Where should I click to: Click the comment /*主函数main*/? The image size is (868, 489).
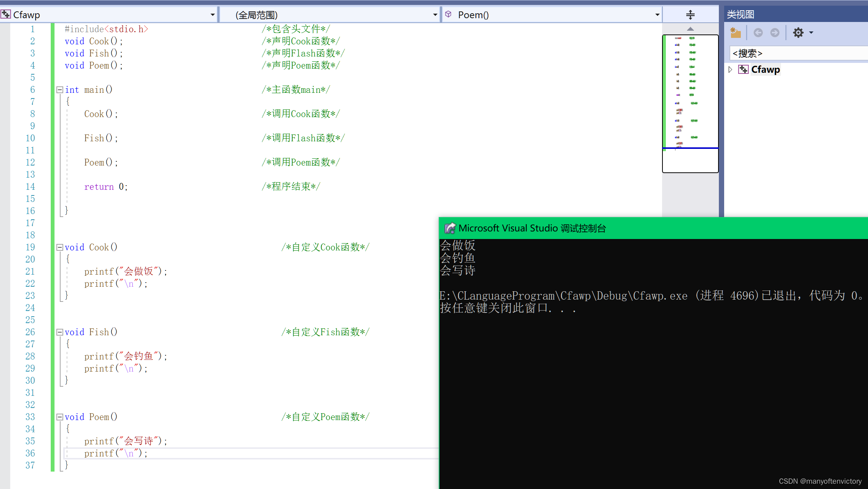(x=296, y=90)
